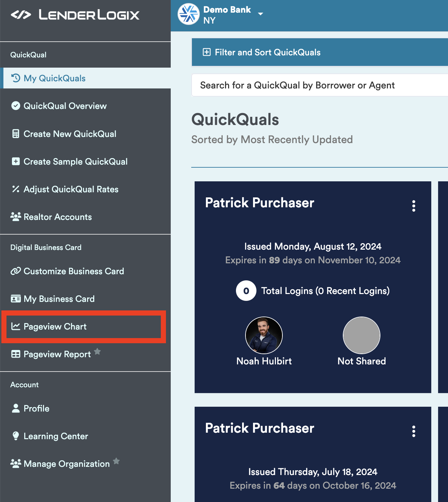Click Noah Hulbirt's profile photo
This screenshot has height=502, width=448.
click(264, 335)
